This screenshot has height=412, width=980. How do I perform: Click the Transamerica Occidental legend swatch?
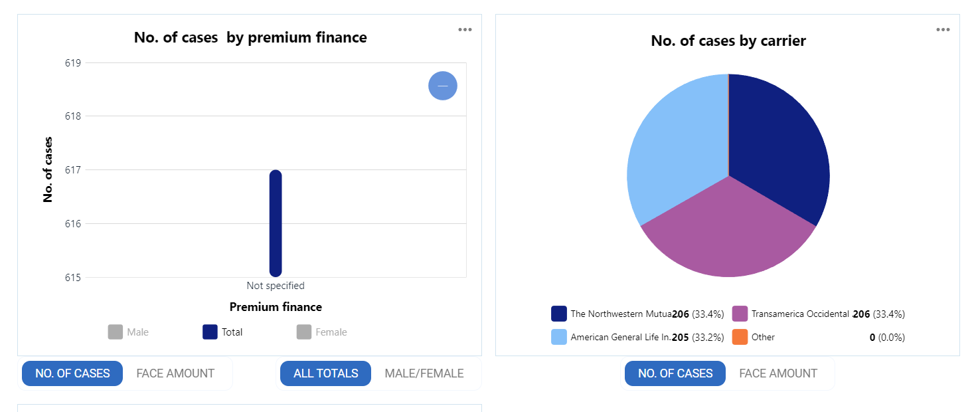(x=740, y=314)
